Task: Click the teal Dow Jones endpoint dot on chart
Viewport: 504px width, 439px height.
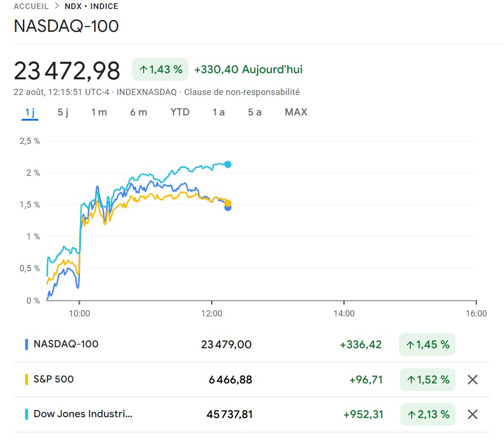Action: tap(228, 164)
